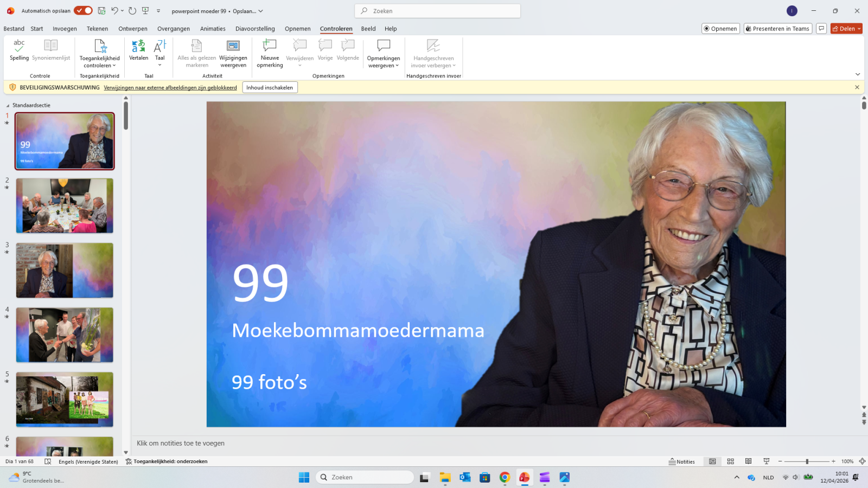The width and height of the screenshot is (868, 488).
Task: Click the zoom slider in status bar
Action: click(x=807, y=461)
